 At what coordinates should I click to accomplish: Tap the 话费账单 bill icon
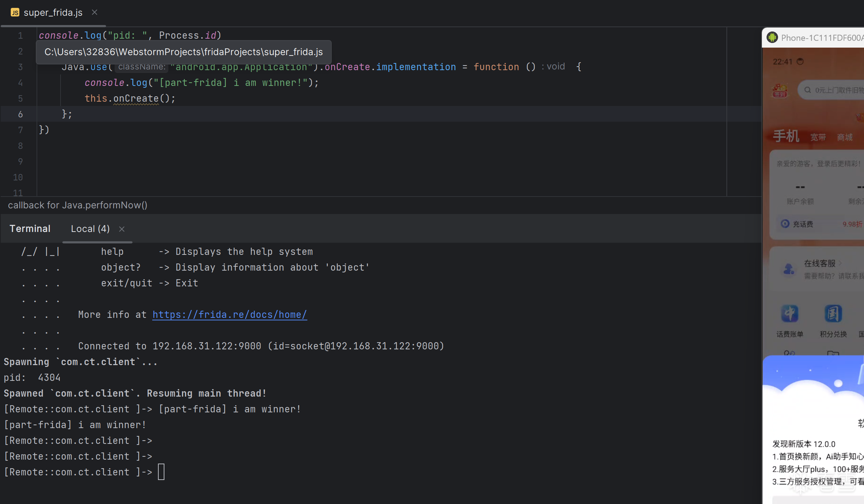click(789, 314)
